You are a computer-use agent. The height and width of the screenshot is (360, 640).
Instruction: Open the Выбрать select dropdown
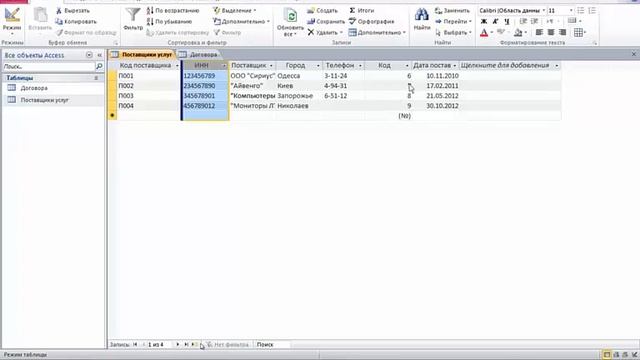453,32
